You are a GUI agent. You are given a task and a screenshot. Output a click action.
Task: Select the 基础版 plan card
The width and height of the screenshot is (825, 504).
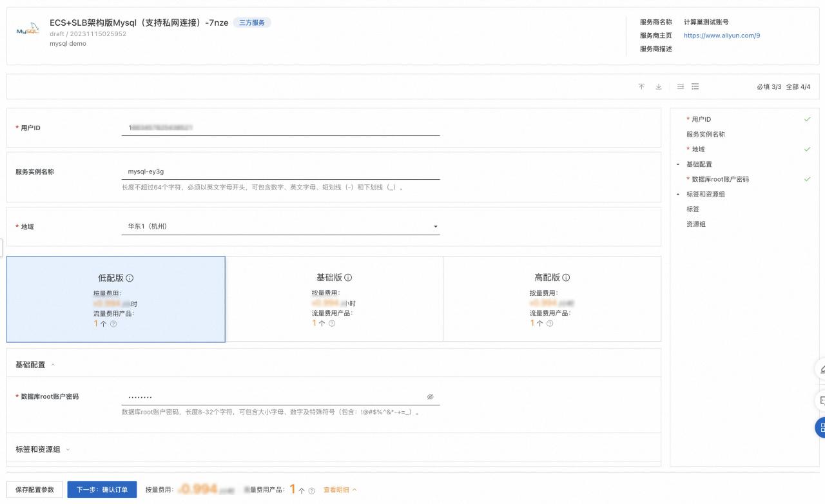(334, 299)
